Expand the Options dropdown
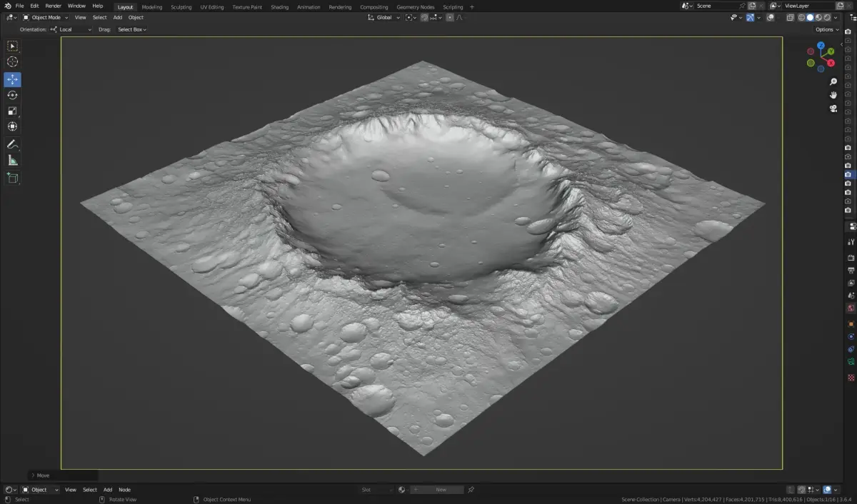Viewport: 857px width, 504px height. 827,29
